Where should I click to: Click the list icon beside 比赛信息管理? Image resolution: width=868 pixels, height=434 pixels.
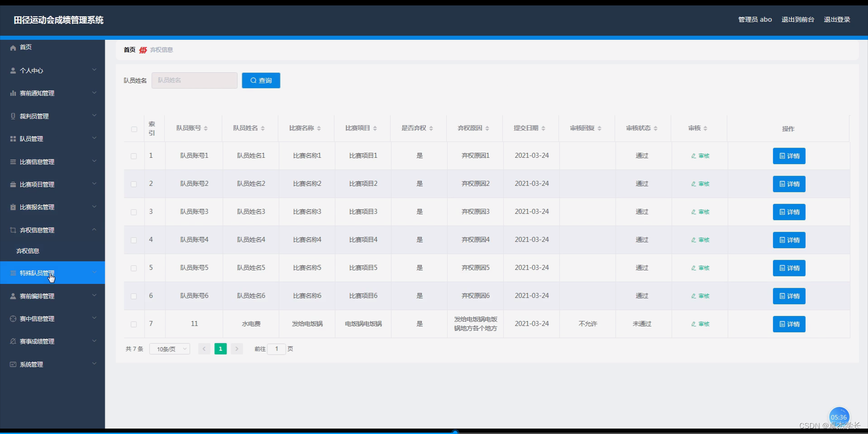(x=13, y=162)
